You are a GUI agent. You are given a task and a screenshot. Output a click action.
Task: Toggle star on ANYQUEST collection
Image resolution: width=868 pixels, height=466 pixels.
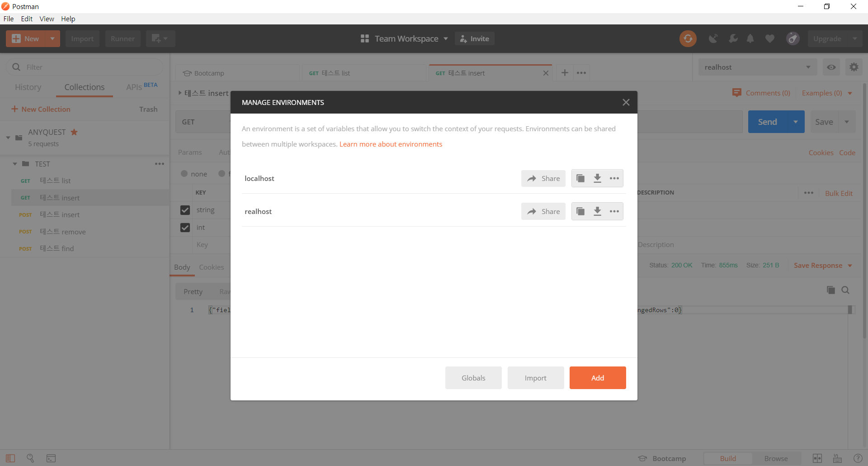click(74, 132)
